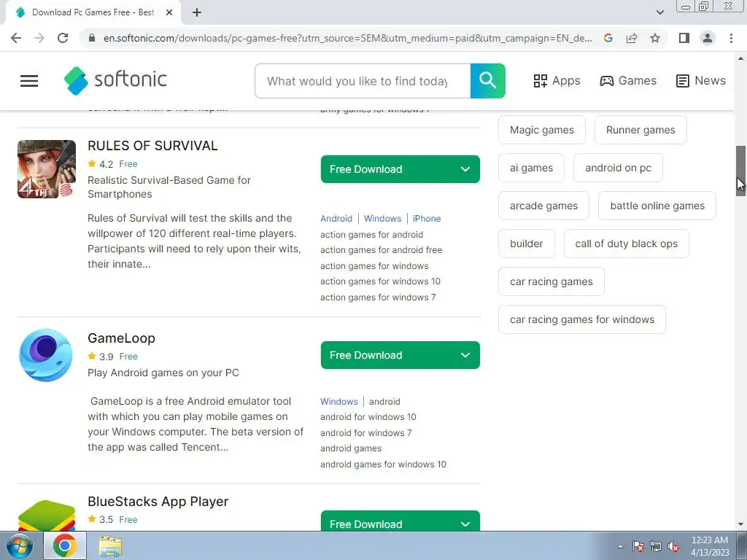The width and height of the screenshot is (747, 560).
Task: Select the car racing games tag
Action: coord(551,281)
